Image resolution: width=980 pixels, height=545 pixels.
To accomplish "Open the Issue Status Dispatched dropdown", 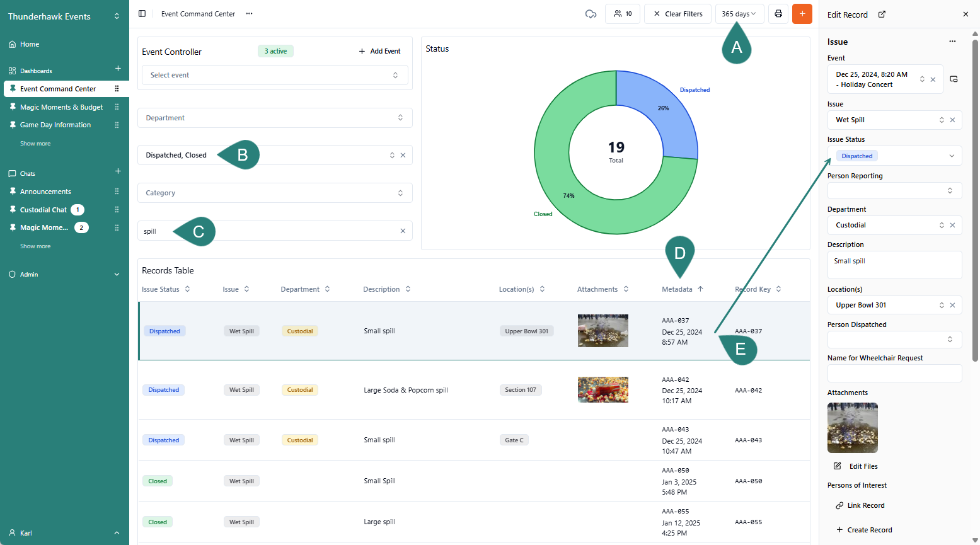I will 894,156.
